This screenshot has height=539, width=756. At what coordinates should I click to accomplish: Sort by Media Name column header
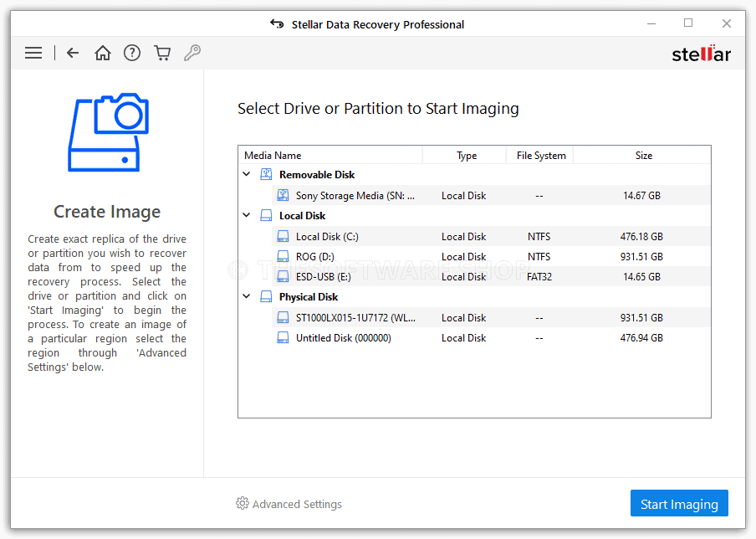[x=330, y=156]
